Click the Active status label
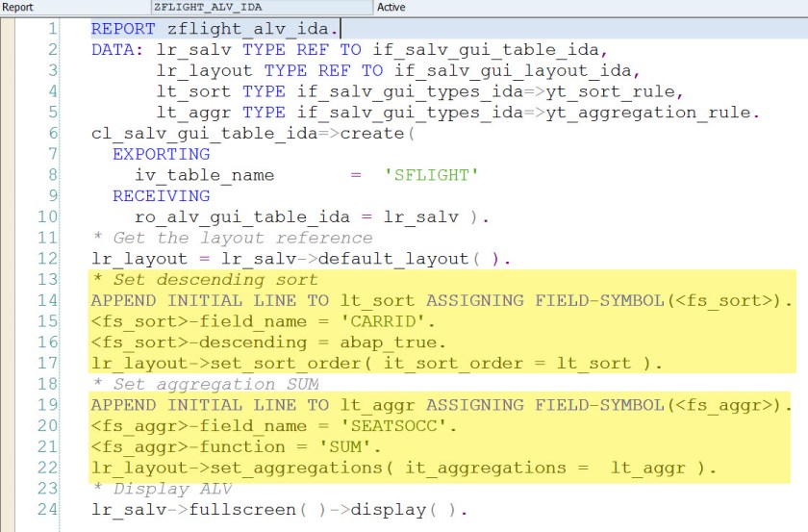The width and height of the screenshot is (808, 532). 391,8
